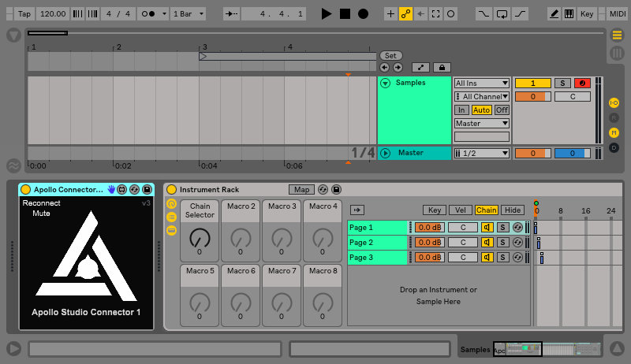Set monitor to Off on Samples track

502,110
